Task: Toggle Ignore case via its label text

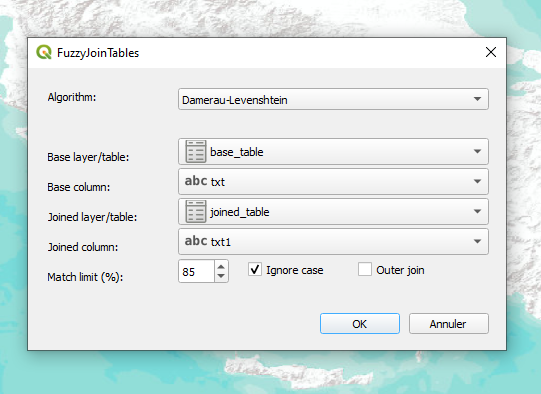Action: point(295,270)
